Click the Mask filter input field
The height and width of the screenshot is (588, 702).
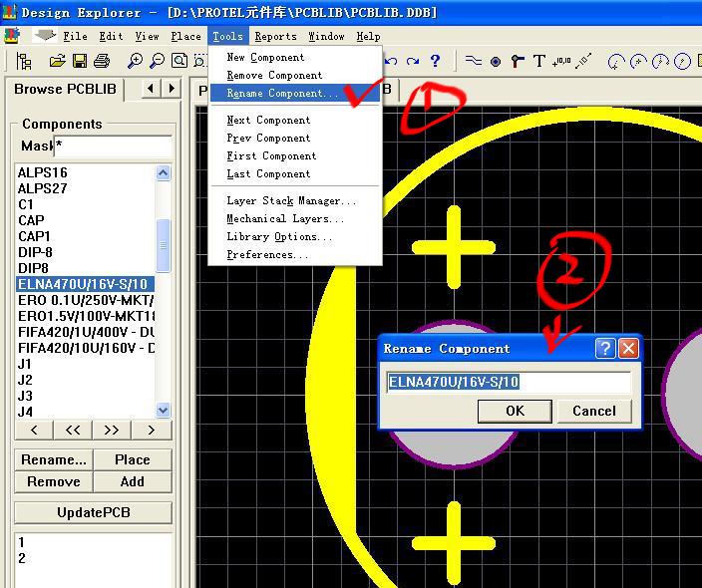[113, 146]
